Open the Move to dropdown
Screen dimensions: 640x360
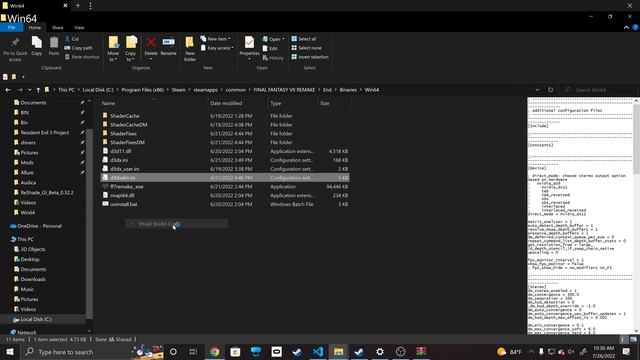tap(113, 49)
